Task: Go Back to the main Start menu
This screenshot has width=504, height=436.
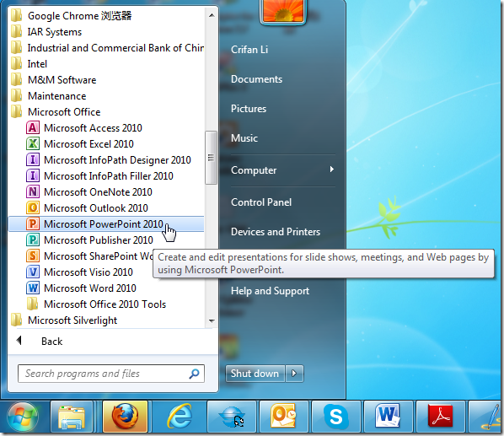Action: click(x=51, y=342)
